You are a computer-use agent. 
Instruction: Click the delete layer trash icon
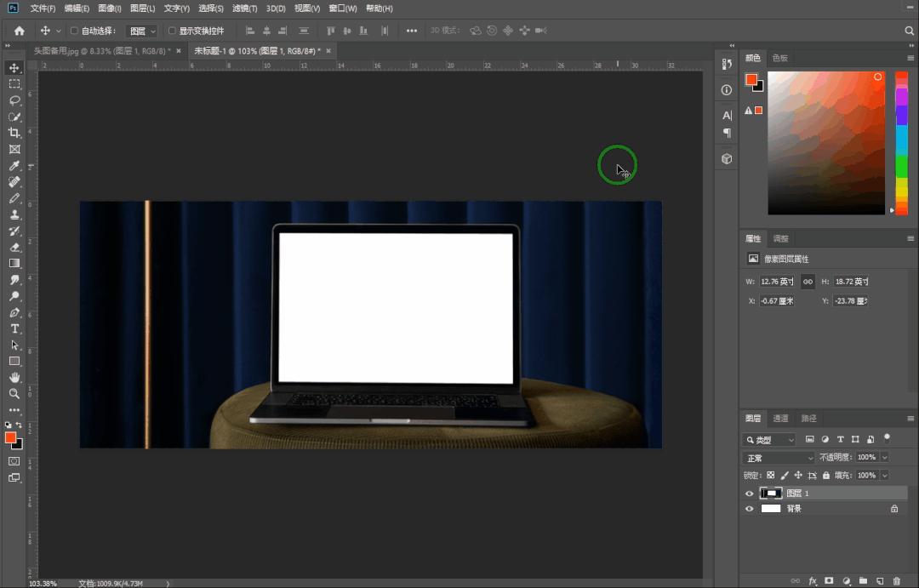896,580
